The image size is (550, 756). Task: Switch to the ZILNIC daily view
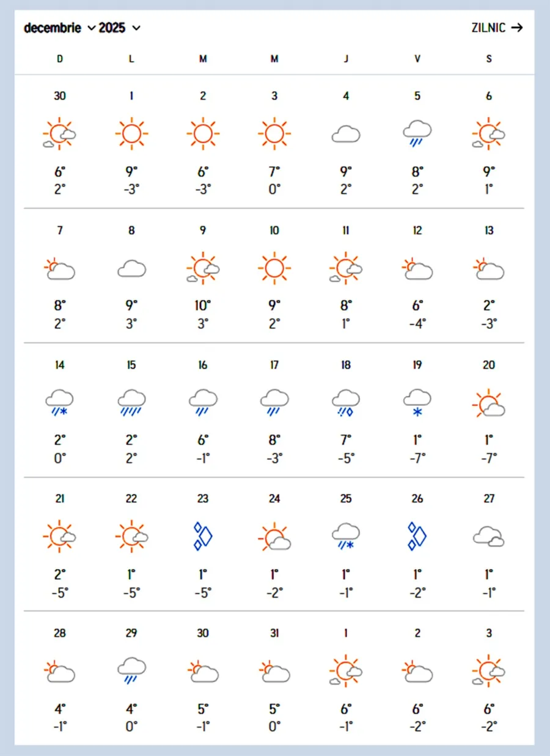[x=497, y=28]
